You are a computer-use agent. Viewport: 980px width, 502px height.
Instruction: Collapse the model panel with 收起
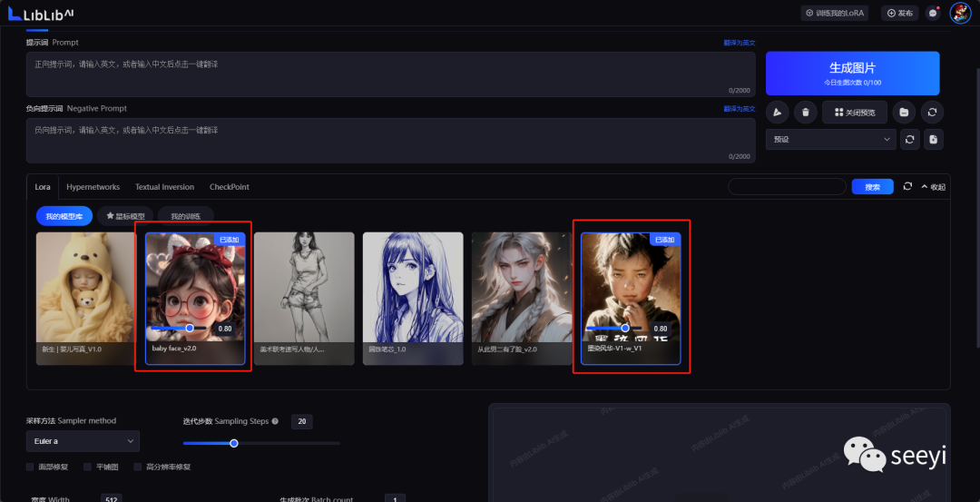point(933,187)
